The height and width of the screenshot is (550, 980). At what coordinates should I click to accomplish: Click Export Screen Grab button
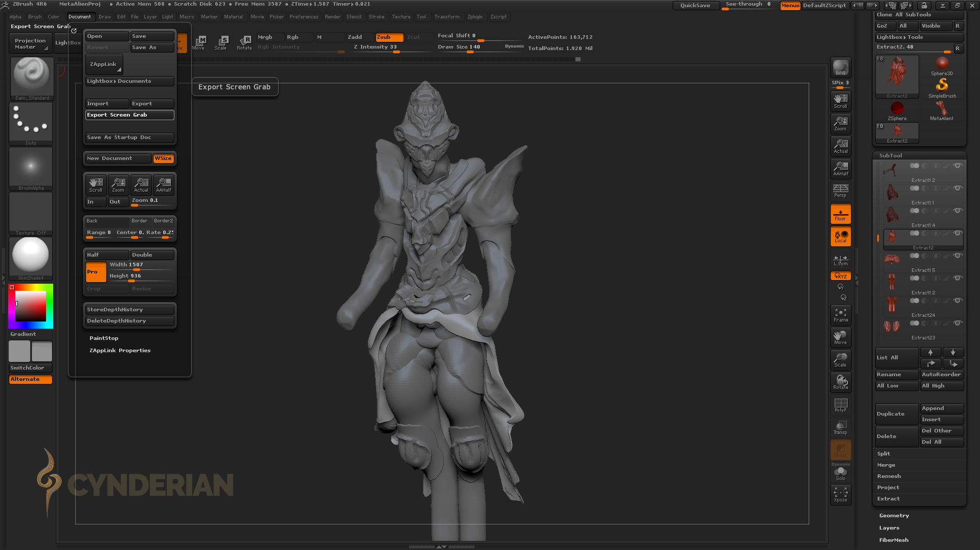coord(130,115)
